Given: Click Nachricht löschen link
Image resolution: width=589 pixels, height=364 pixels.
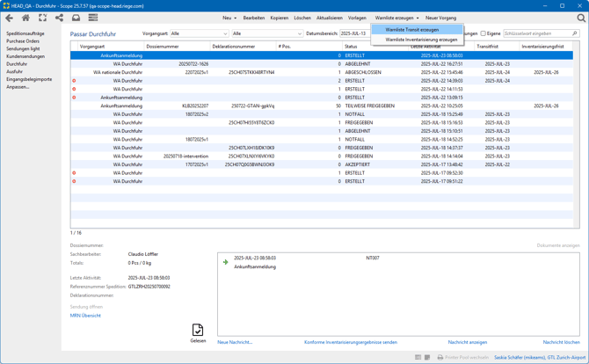Looking at the screenshot, I should [561, 342].
